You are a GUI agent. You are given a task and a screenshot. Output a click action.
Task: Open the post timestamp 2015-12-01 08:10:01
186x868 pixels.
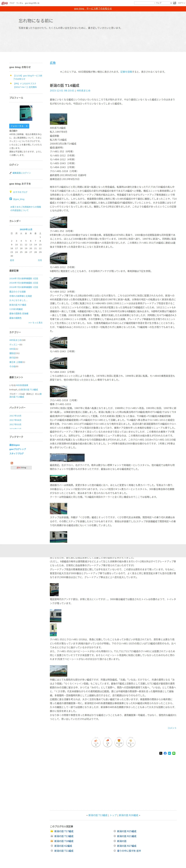62,91
